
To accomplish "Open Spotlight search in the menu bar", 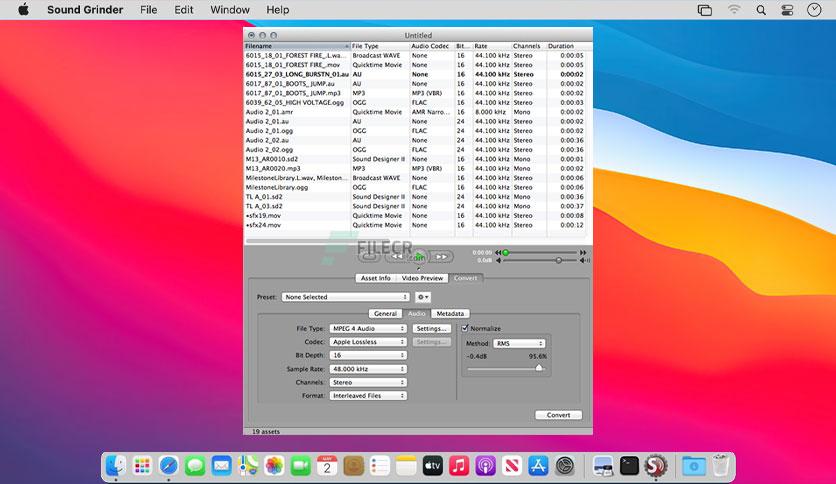I will [x=761, y=10].
